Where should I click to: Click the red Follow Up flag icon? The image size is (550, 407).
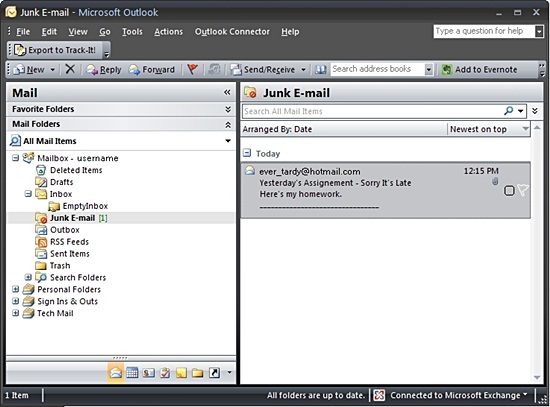[192, 69]
